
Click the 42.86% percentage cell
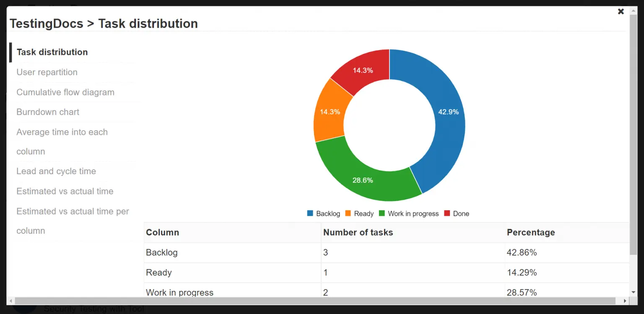567,253
